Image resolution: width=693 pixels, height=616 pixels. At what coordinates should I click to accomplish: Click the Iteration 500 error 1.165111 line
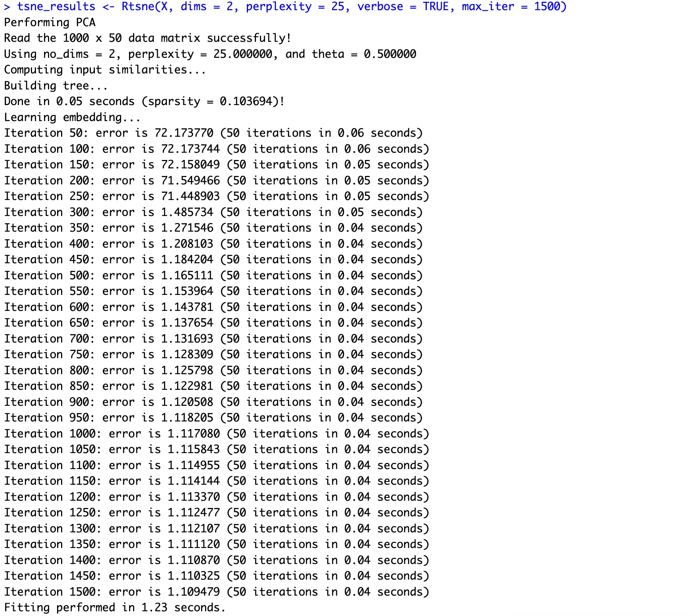213,276
